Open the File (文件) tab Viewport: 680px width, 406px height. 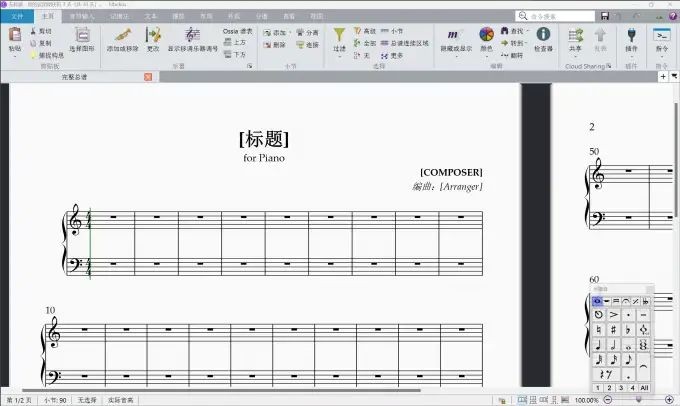[x=16, y=16]
